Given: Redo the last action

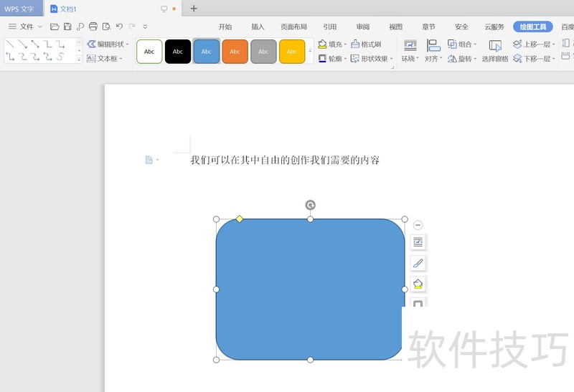Looking at the screenshot, I should [x=132, y=27].
